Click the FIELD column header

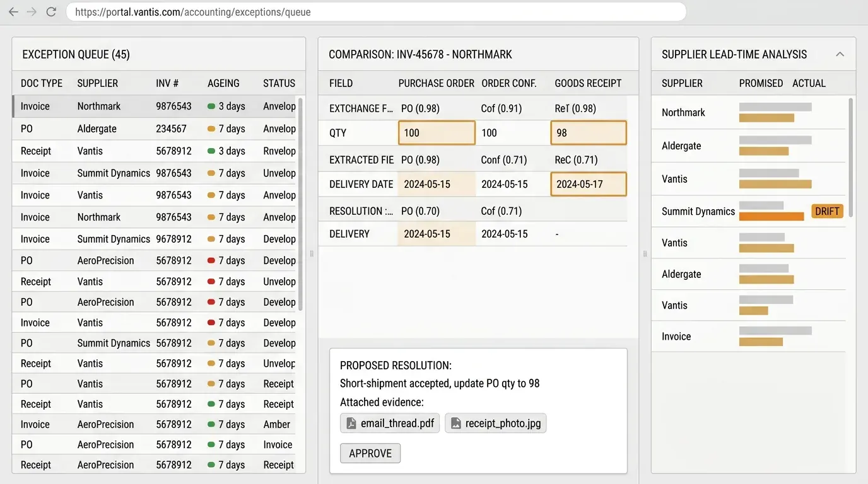[341, 83]
